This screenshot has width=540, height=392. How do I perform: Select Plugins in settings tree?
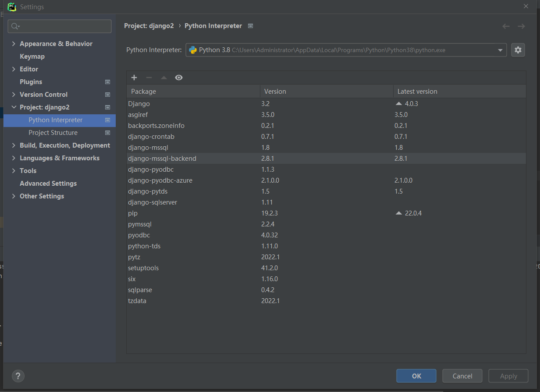click(31, 82)
